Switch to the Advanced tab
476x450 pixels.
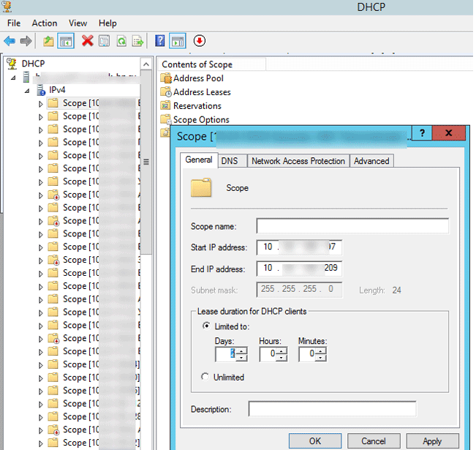pyautogui.click(x=371, y=161)
